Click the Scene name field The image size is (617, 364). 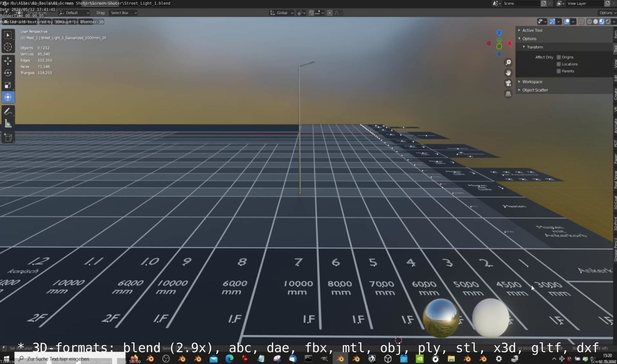coord(521,3)
